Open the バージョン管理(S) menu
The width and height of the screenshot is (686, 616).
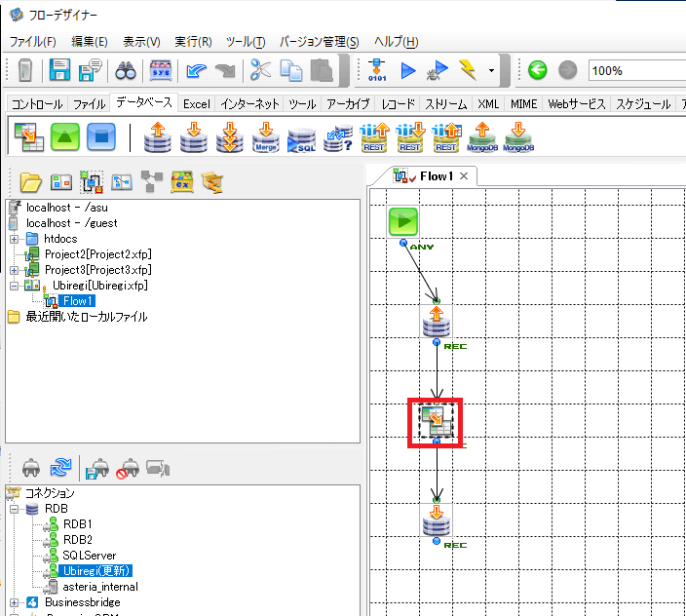tap(319, 42)
